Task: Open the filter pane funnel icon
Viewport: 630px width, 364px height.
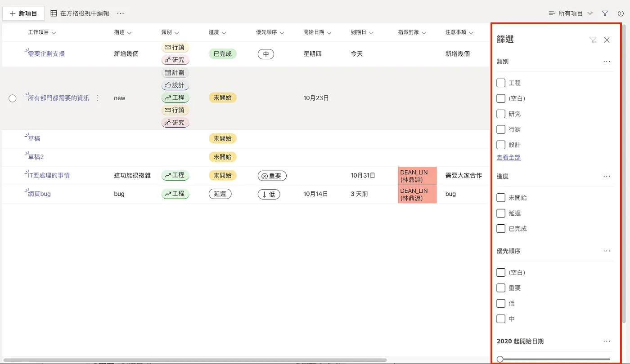Action: click(605, 13)
